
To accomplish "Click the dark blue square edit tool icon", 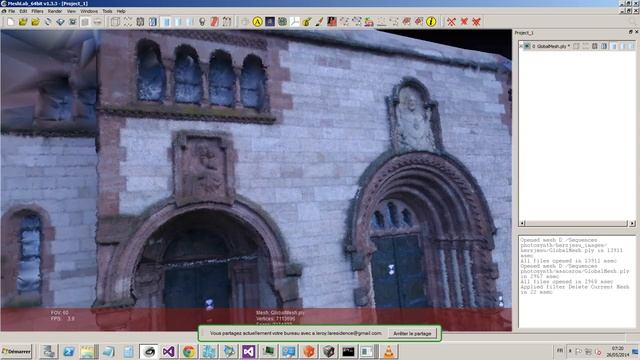I will point(270,21).
